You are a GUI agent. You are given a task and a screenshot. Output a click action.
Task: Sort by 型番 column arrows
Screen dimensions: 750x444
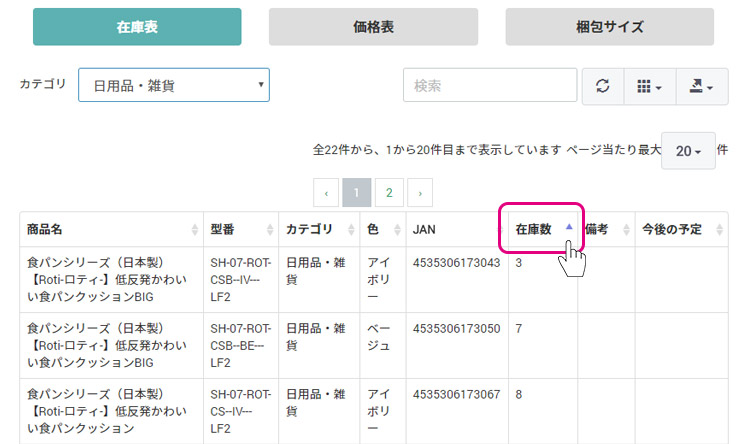tap(270, 230)
